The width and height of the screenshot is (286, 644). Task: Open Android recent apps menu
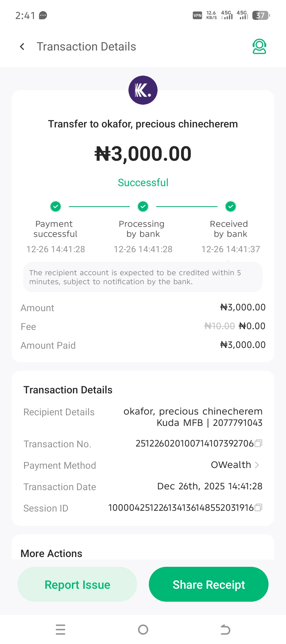[x=61, y=629]
